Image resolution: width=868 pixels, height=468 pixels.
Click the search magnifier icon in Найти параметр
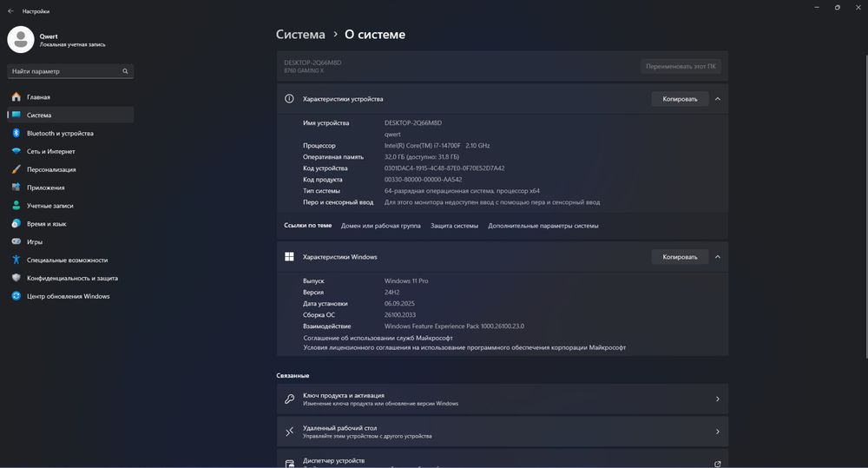tap(125, 71)
